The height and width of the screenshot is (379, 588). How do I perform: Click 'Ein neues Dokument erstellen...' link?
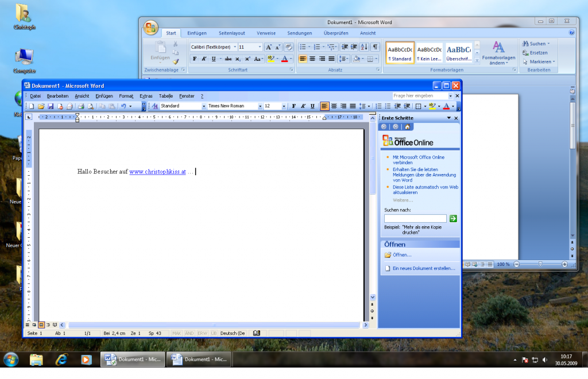point(423,268)
